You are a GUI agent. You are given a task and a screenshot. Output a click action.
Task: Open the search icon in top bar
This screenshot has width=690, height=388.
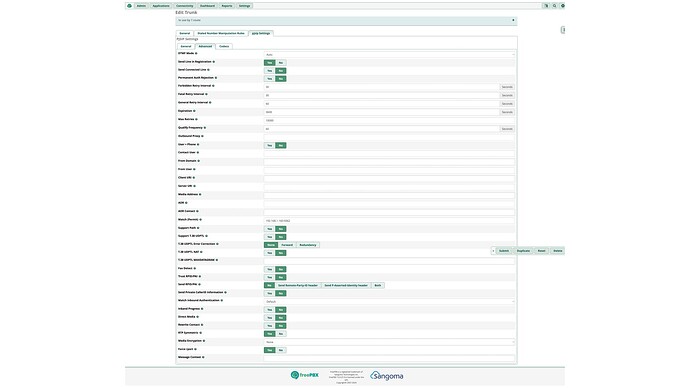point(554,6)
